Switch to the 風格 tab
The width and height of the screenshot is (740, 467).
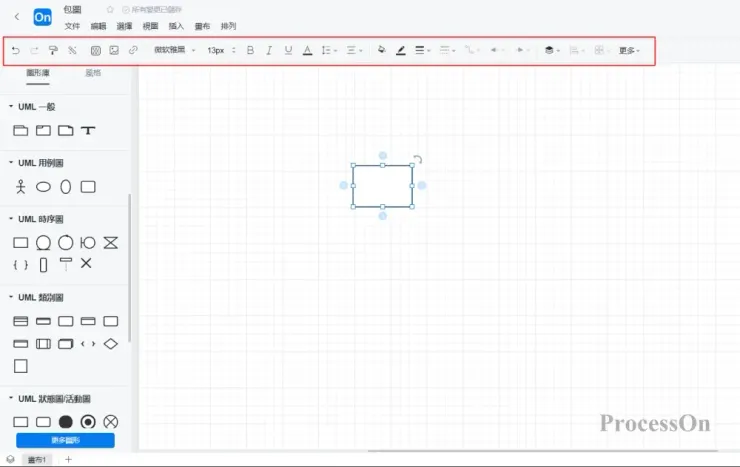93,73
